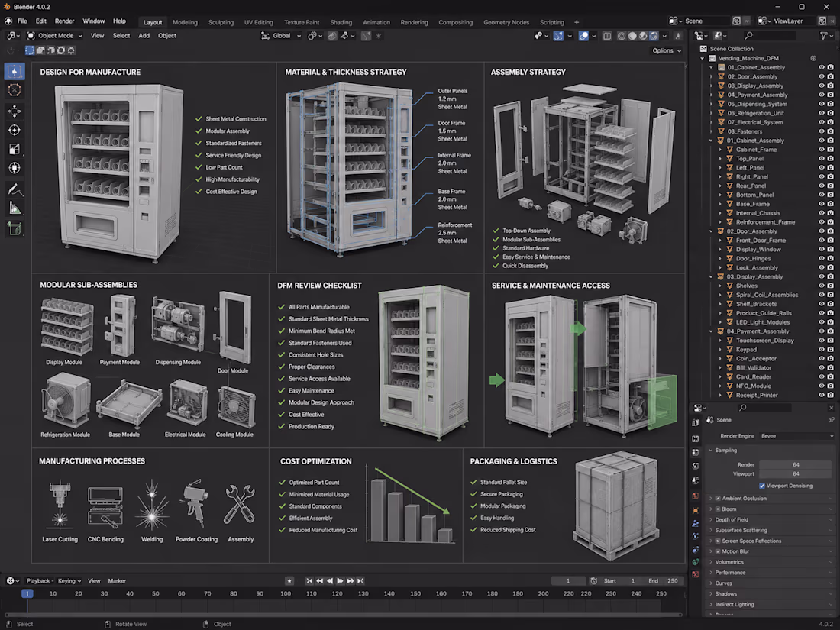Open the timeline Marker menu
The height and width of the screenshot is (630, 840).
pyautogui.click(x=117, y=580)
